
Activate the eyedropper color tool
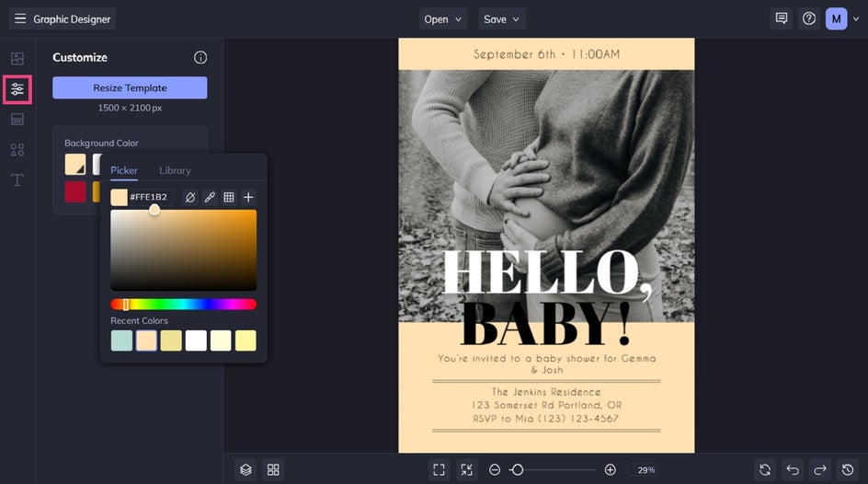pyautogui.click(x=210, y=197)
